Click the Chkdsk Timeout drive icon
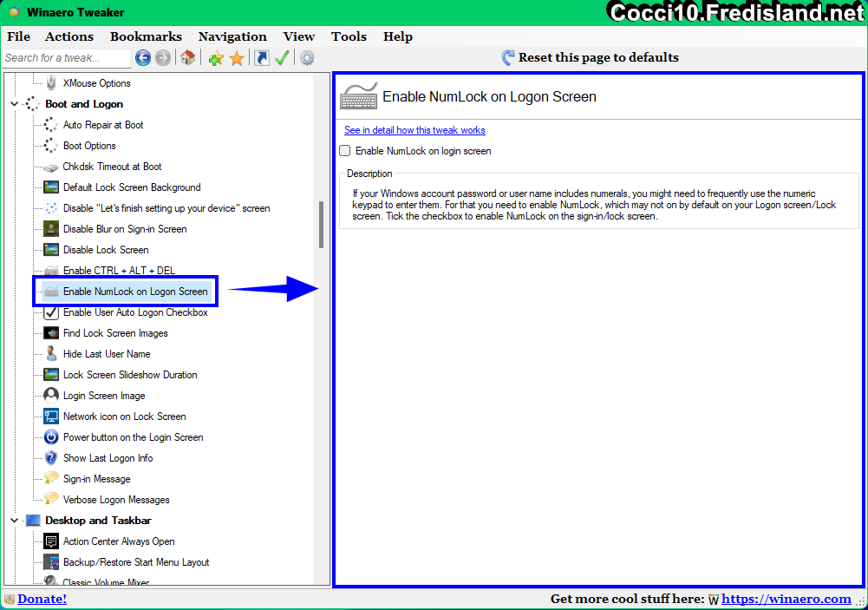This screenshot has height=610, width=868. coord(51,167)
